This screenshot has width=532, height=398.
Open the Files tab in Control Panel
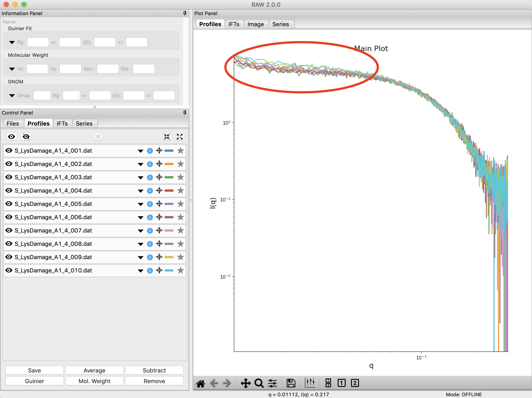click(13, 123)
